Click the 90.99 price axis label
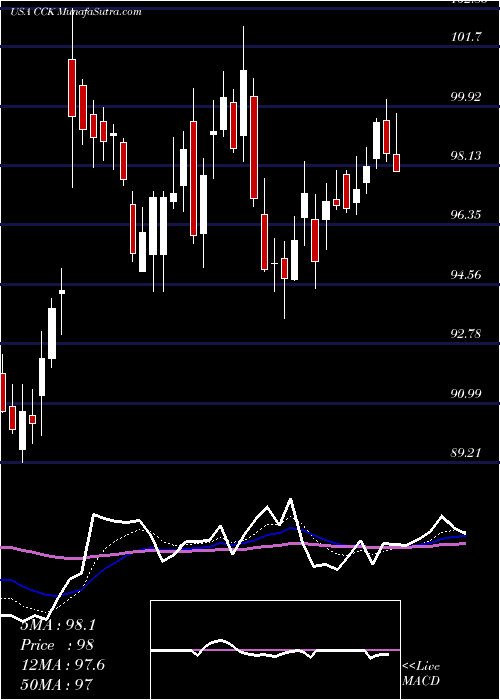This screenshot has height=700, width=500. coord(466,393)
